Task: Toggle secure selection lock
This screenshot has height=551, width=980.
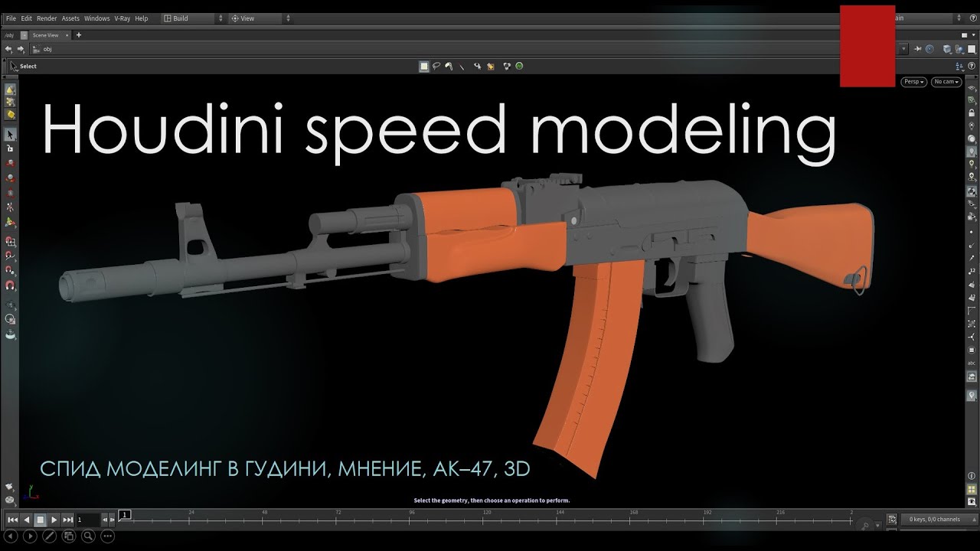Action: pyautogui.click(x=11, y=148)
